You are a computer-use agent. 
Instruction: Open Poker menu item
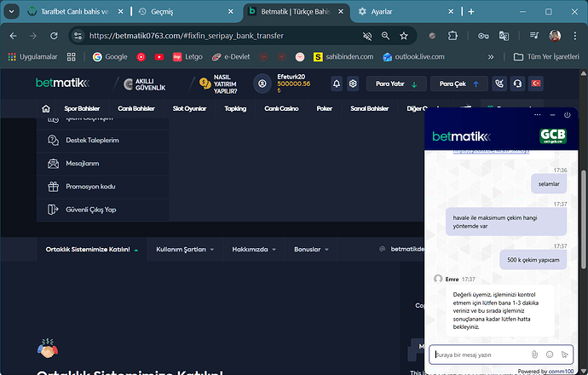[x=325, y=109]
